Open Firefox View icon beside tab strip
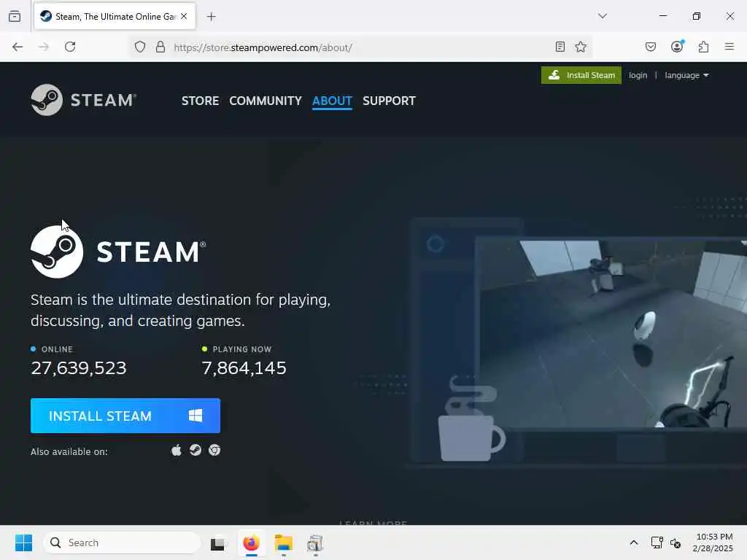This screenshot has width=747, height=560. point(15,16)
